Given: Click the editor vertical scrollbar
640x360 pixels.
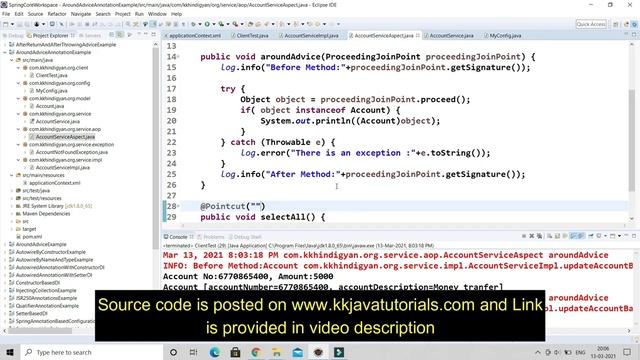Looking at the screenshot, I should pyautogui.click(x=632, y=139).
